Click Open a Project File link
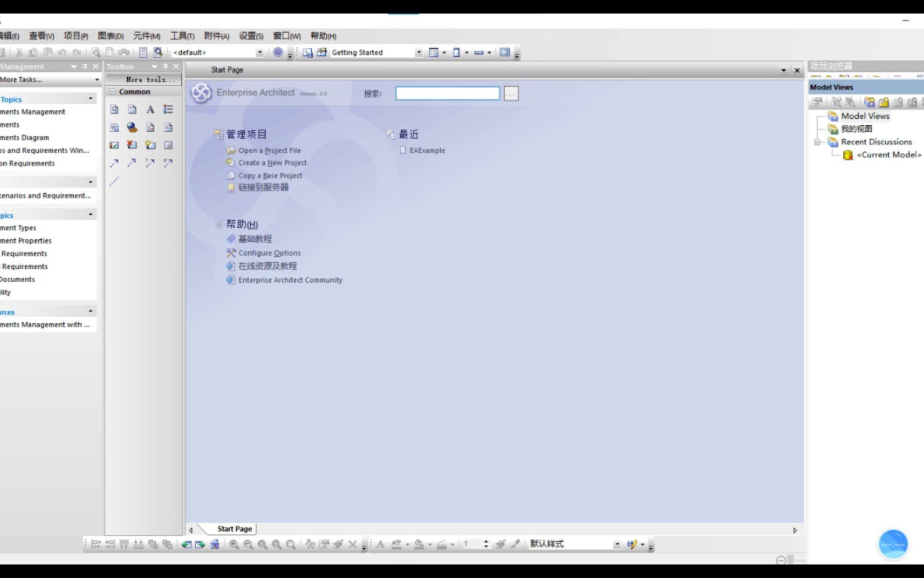The height and width of the screenshot is (578, 924). click(x=269, y=150)
